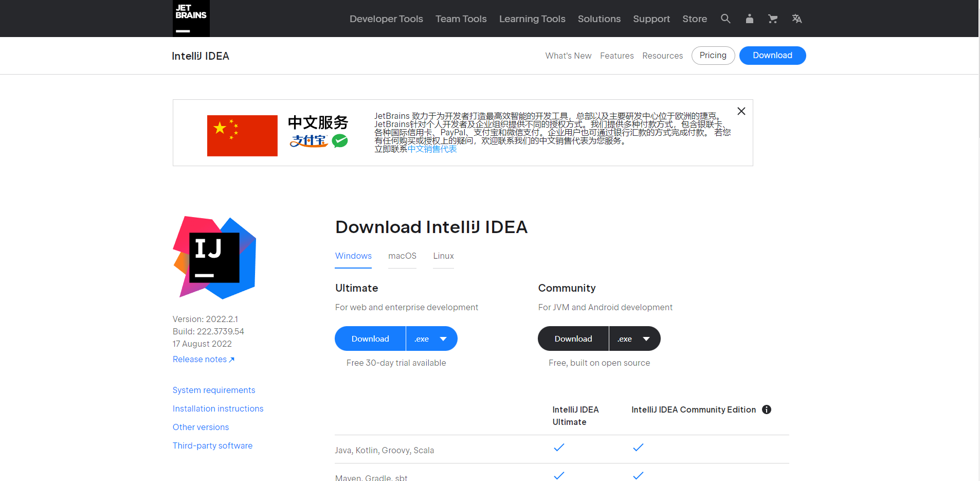Open the language selector icon
The width and height of the screenshot is (980, 481).
point(797,19)
